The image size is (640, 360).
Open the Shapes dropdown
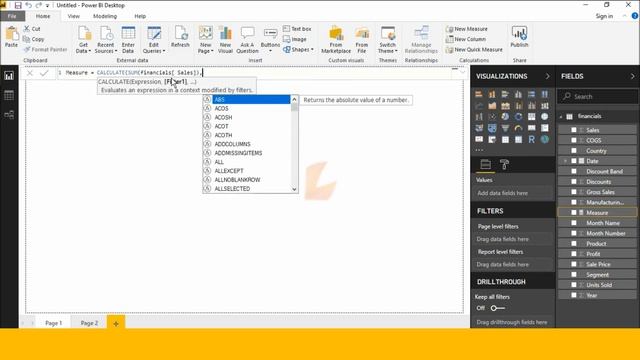point(298,49)
